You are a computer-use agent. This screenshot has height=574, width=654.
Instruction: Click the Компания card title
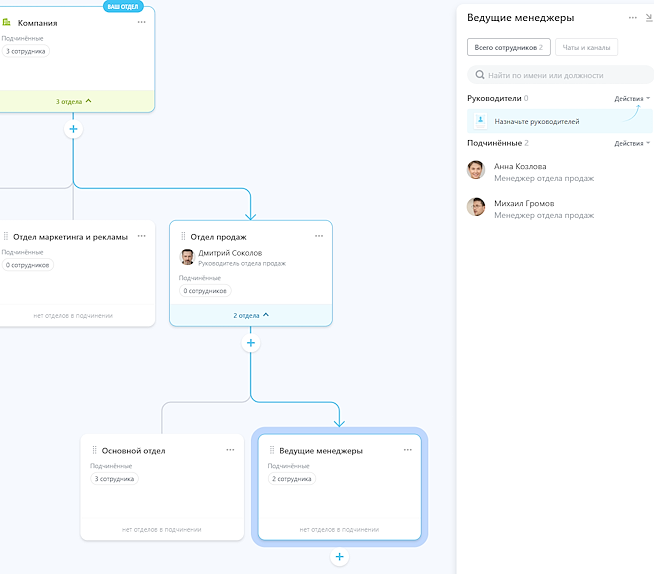(37, 23)
